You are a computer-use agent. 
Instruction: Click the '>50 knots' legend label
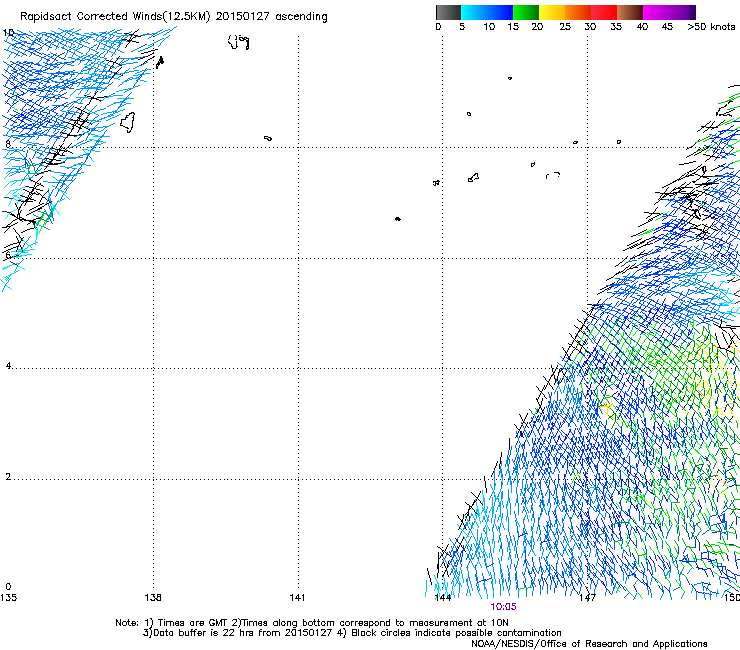point(711,27)
